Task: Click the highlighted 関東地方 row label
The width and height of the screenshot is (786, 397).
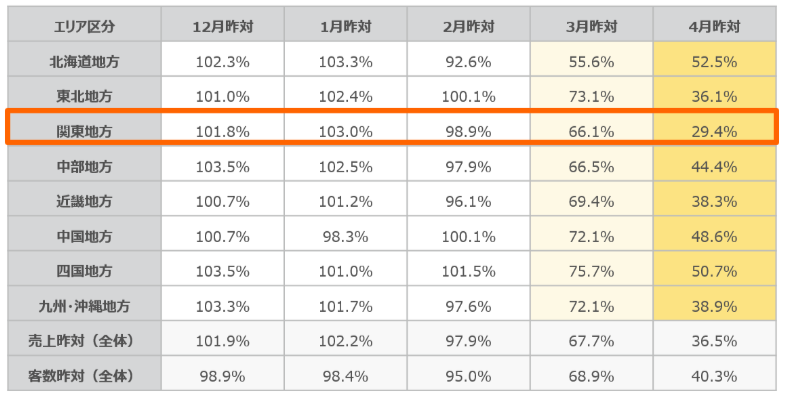Action: click(x=84, y=129)
